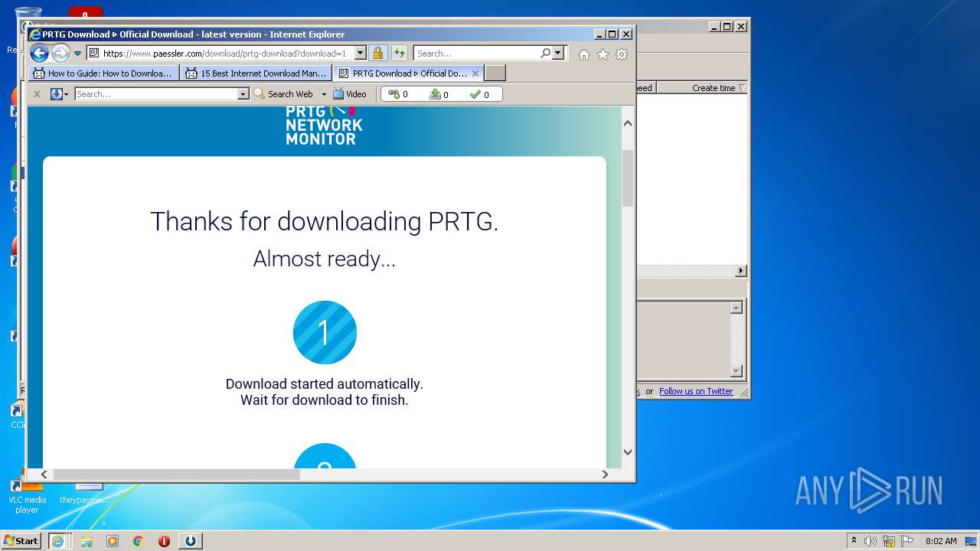Click the Action Center flag tray icon
The image size is (980, 551).
907,541
